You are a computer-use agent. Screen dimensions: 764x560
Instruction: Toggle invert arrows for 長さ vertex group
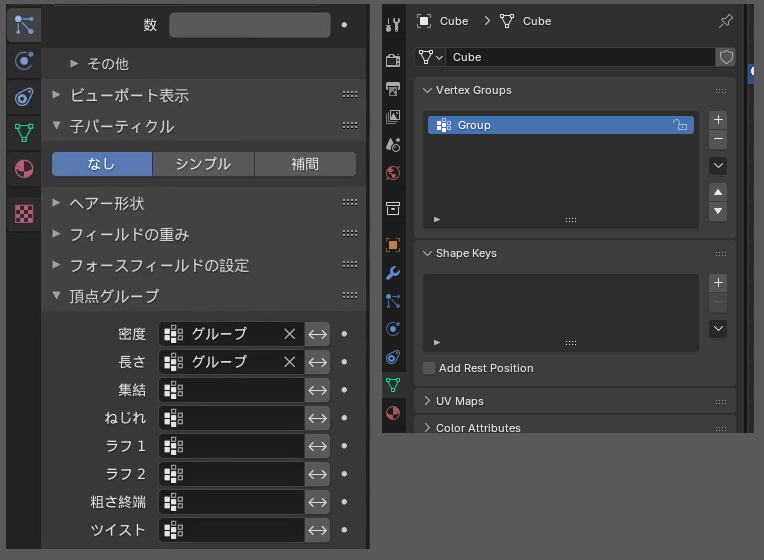[x=318, y=362]
